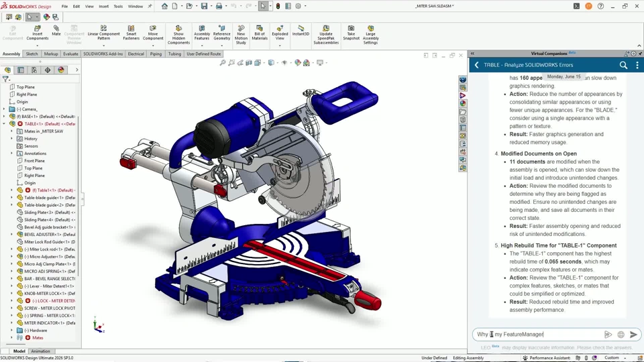The image size is (644, 362).
Task: Launch Smart Fasteners
Action: point(131,32)
